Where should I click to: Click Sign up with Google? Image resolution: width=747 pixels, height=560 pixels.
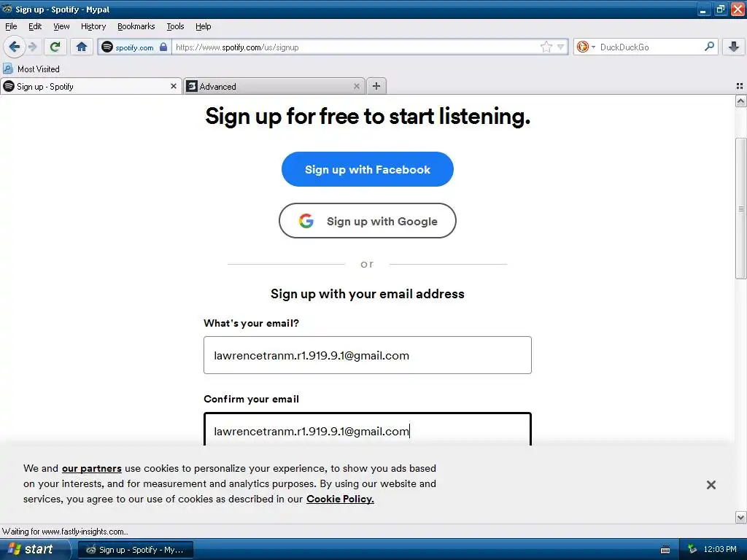coord(368,221)
